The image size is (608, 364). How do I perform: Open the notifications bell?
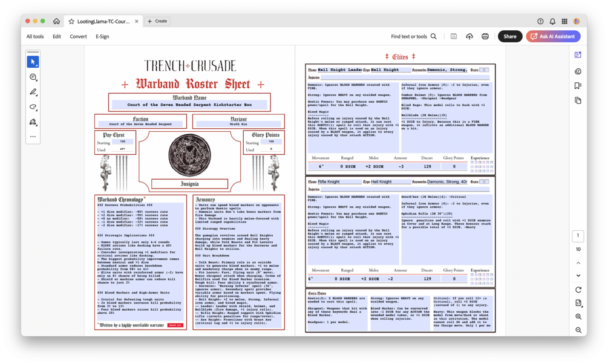pyautogui.click(x=552, y=21)
